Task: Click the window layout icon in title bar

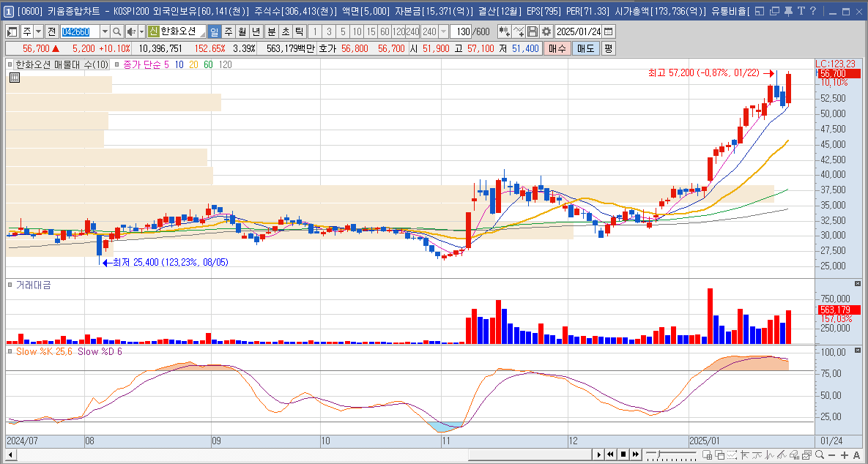Action: (760, 10)
